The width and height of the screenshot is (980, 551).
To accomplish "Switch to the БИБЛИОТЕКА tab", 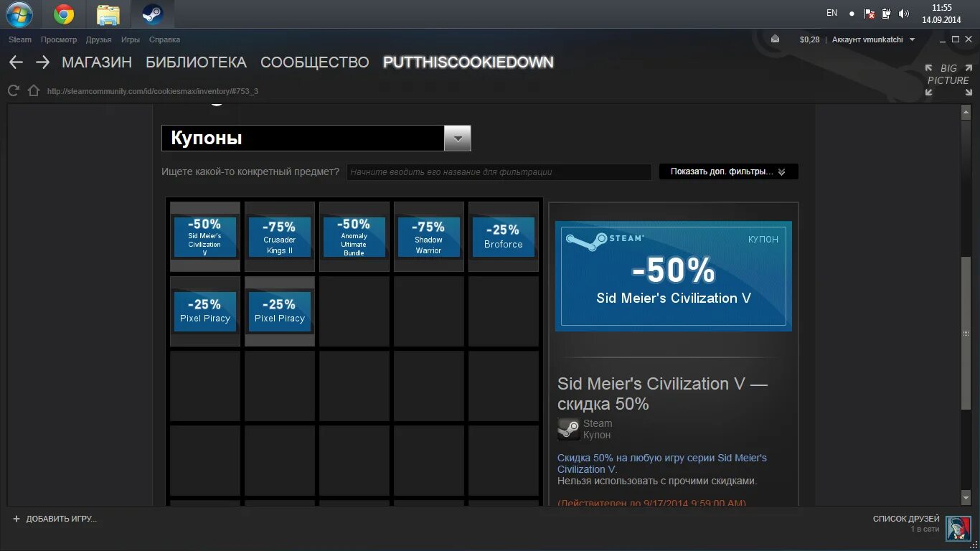I will click(196, 62).
